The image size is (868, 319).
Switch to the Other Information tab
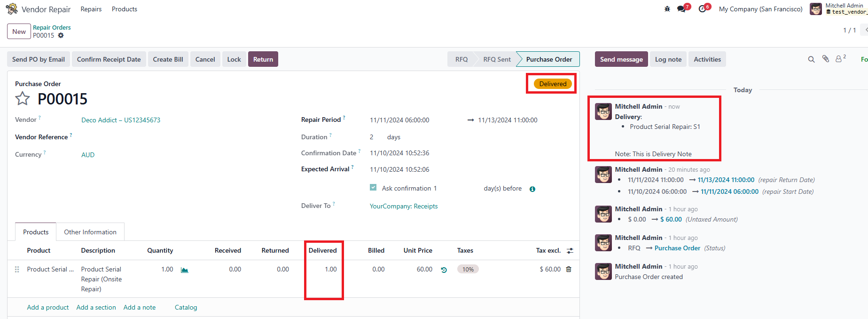[90, 232]
